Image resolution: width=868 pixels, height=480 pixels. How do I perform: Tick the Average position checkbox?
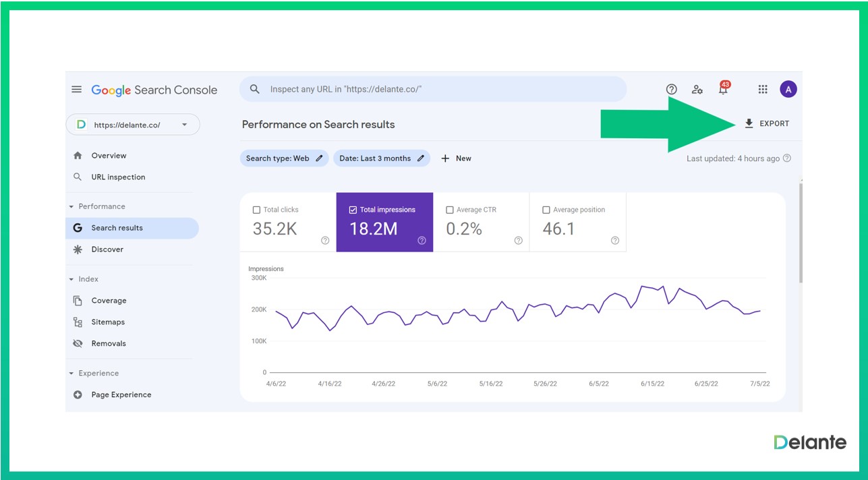[546, 210]
